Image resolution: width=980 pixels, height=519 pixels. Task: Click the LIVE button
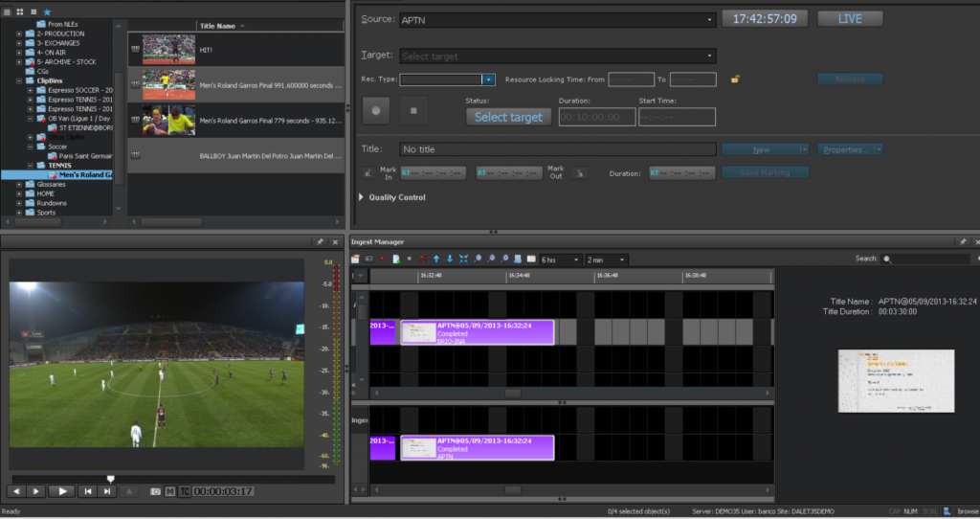[x=849, y=19]
